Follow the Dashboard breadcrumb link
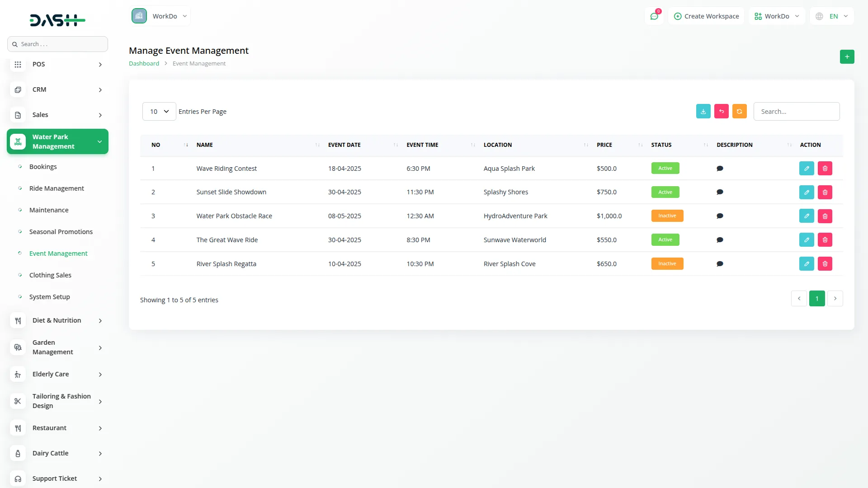Image resolution: width=868 pixels, height=488 pixels. tap(144, 64)
